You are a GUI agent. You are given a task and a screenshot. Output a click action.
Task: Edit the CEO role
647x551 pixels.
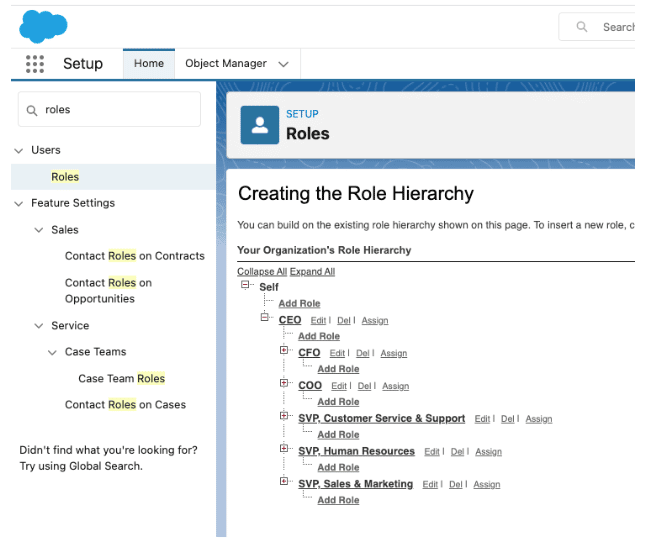[318, 321]
